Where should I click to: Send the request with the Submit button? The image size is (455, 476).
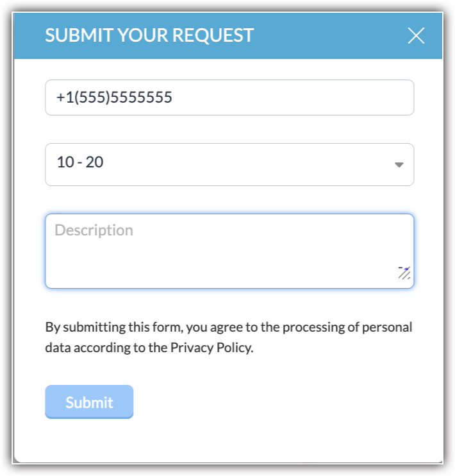(89, 402)
